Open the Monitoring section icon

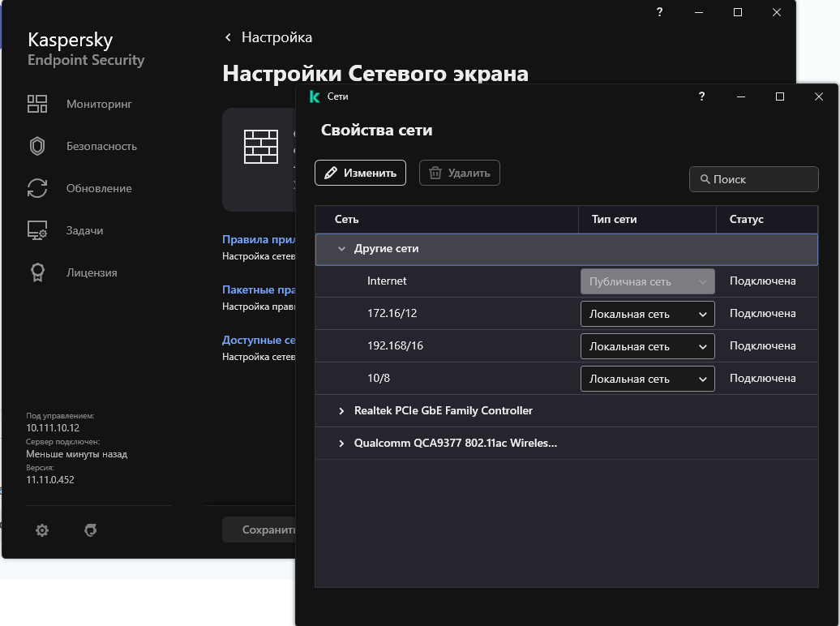[37, 104]
